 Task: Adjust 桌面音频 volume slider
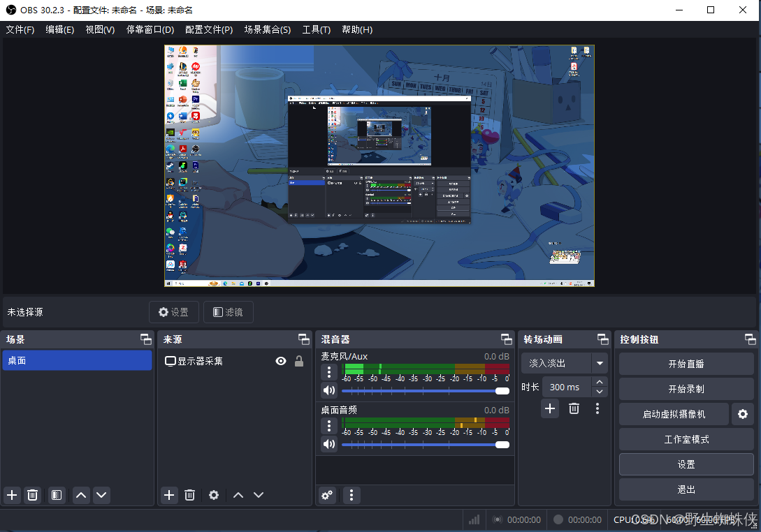tap(426, 445)
